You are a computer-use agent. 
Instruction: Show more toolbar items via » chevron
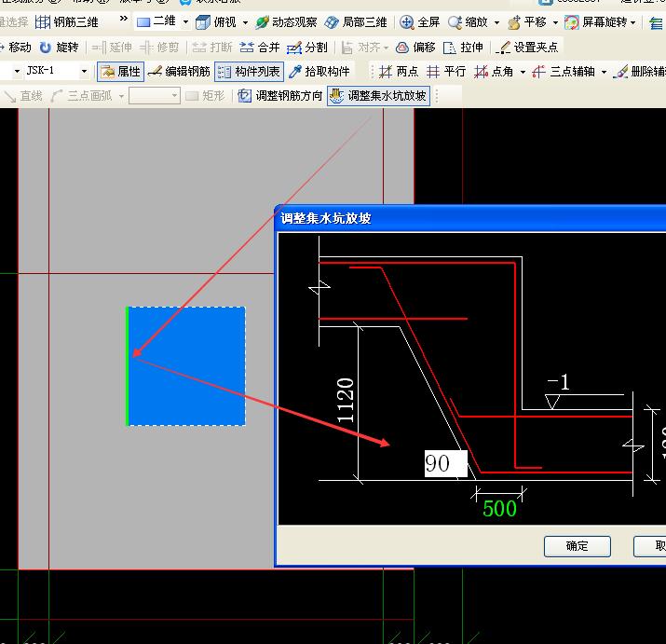[x=124, y=19]
